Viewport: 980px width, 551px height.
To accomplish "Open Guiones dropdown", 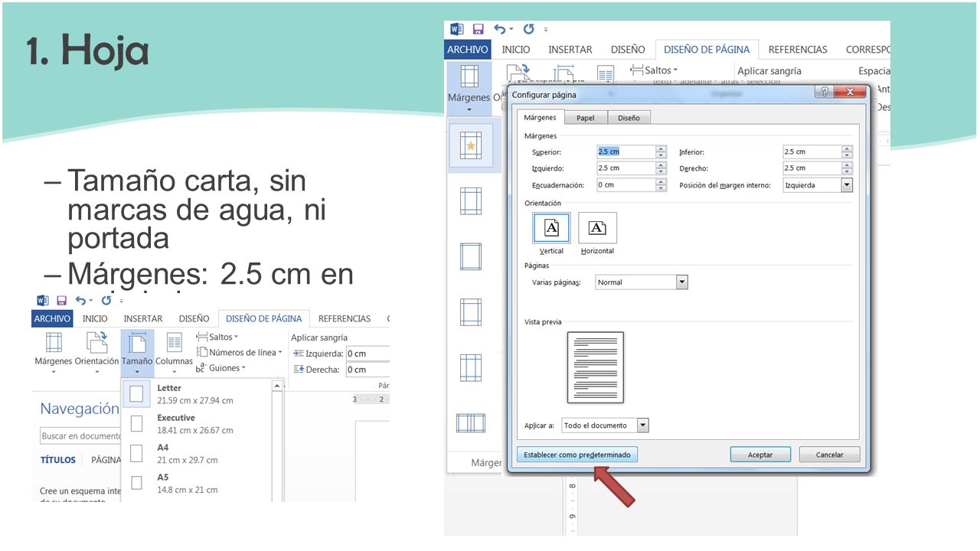I will pyautogui.click(x=221, y=368).
